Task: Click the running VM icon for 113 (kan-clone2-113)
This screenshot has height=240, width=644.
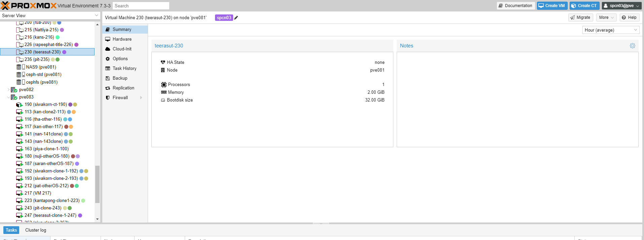Action: 20,112
